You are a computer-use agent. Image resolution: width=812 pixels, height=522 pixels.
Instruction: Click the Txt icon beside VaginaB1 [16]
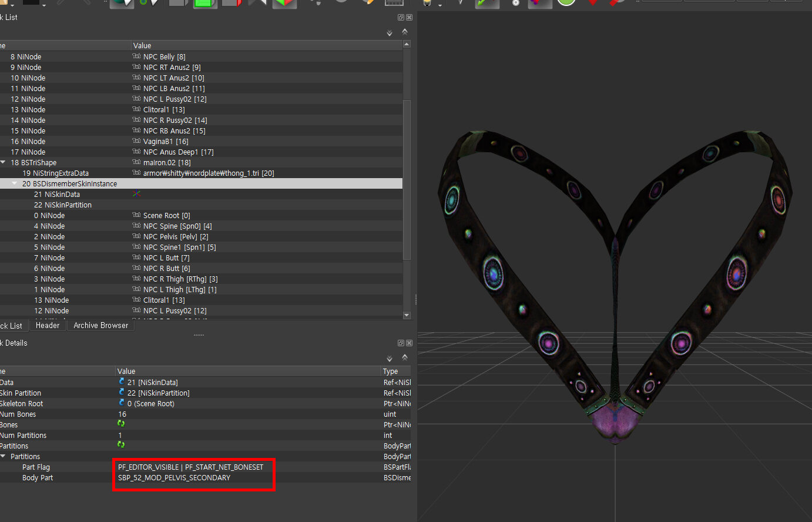click(136, 141)
